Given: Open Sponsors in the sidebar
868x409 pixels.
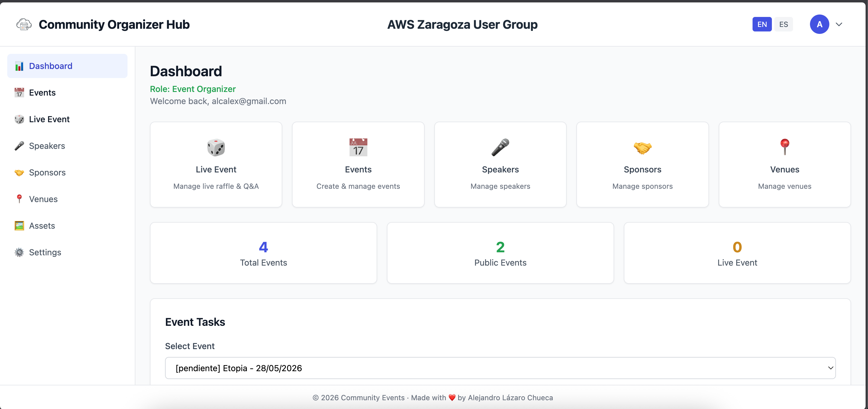Looking at the screenshot, I should pyautogui.click(x=67, y=173).
